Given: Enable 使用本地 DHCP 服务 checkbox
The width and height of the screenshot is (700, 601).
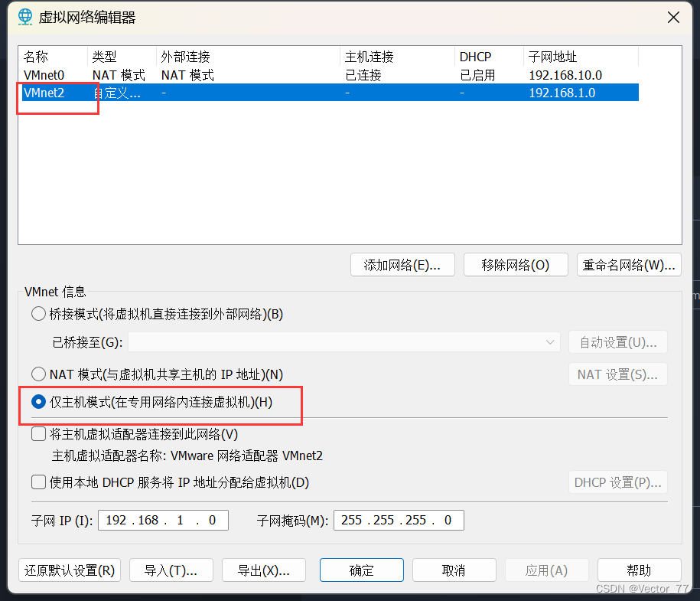Looking at the screenshot, I should (38, 482).
